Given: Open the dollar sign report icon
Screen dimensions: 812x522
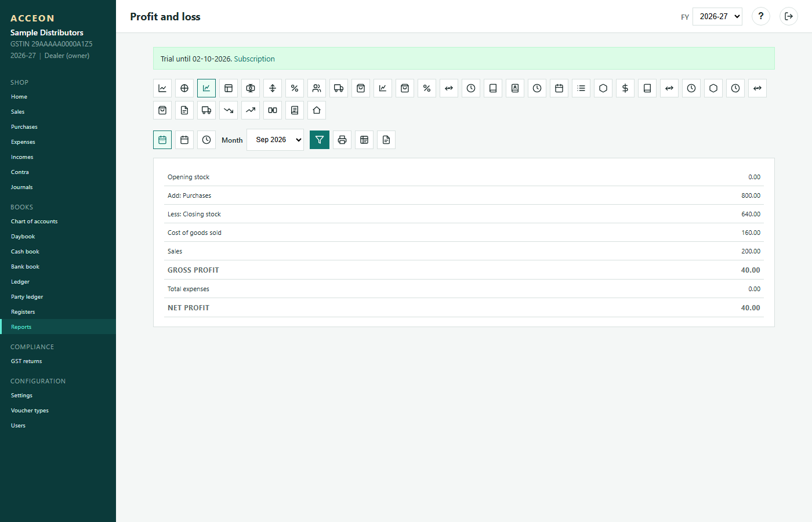Looking at the screenshot, I should [x=625, y=88].
